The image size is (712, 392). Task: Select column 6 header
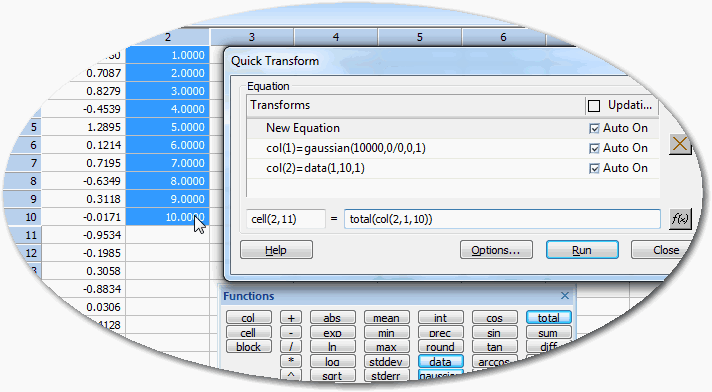pos(504,37)
